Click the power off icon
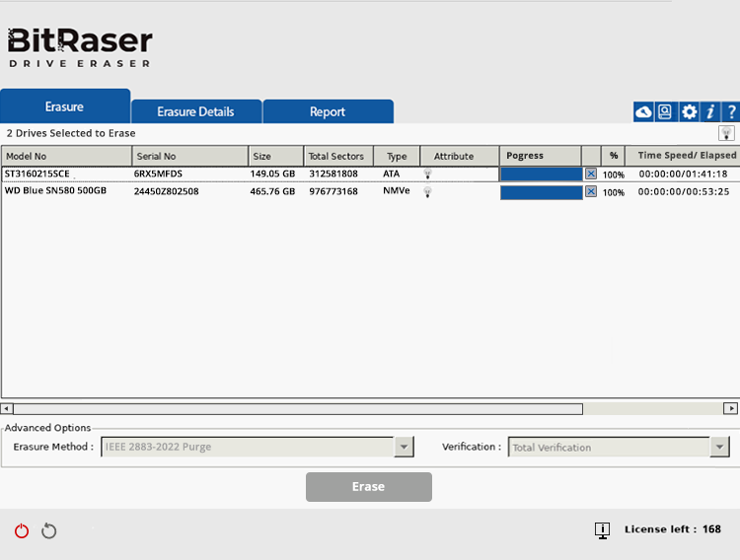 [22, 531]
